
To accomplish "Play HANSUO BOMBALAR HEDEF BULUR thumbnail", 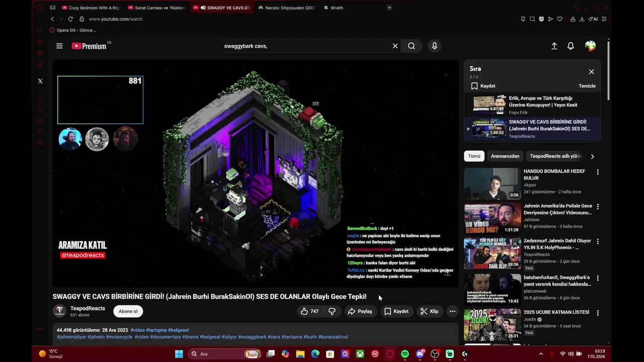I will tap(492, 184).
